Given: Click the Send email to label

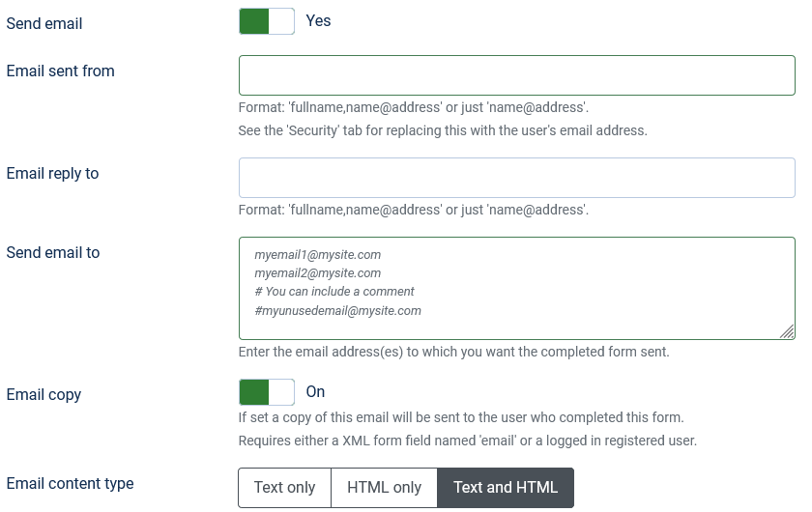Looking at the screenshot, I should [53, 253].
